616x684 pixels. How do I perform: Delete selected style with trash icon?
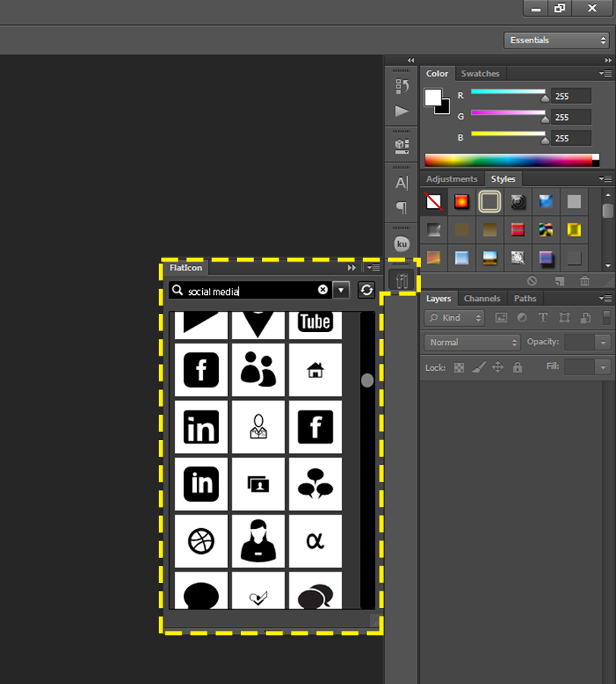[x=584, y=281]
